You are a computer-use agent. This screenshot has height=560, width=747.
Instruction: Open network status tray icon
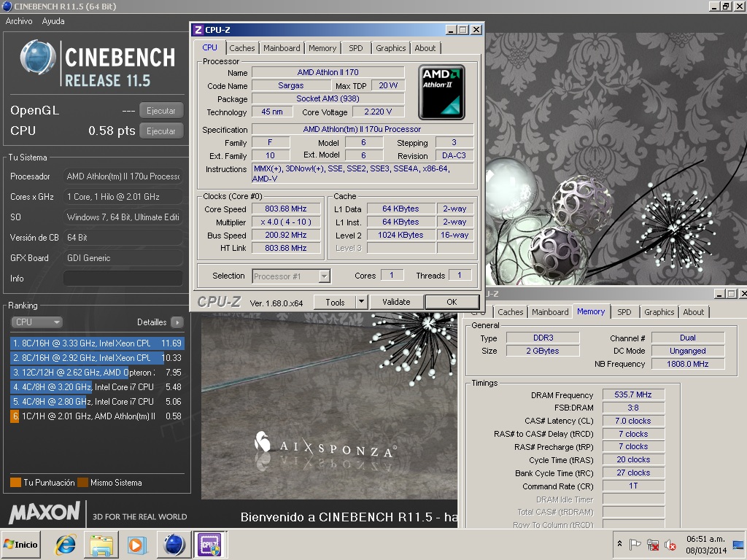point(653,544)
